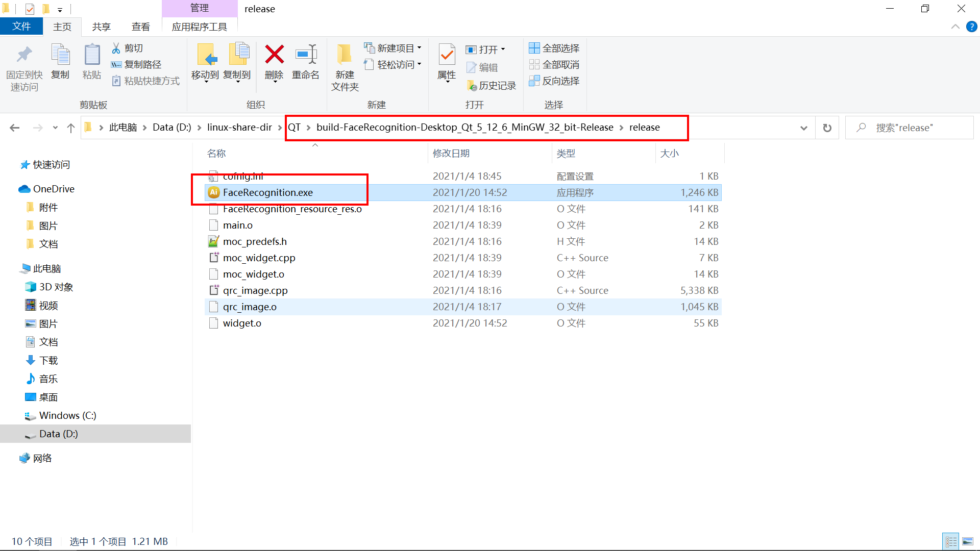
Task: Click the Up-one-level arrow icon
Action: pos(70,128)
